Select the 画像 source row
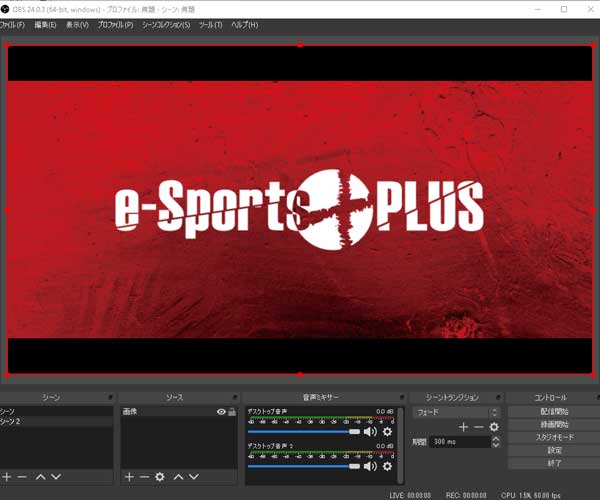Viewport: 600px width, 500px height. click(179, 412)
